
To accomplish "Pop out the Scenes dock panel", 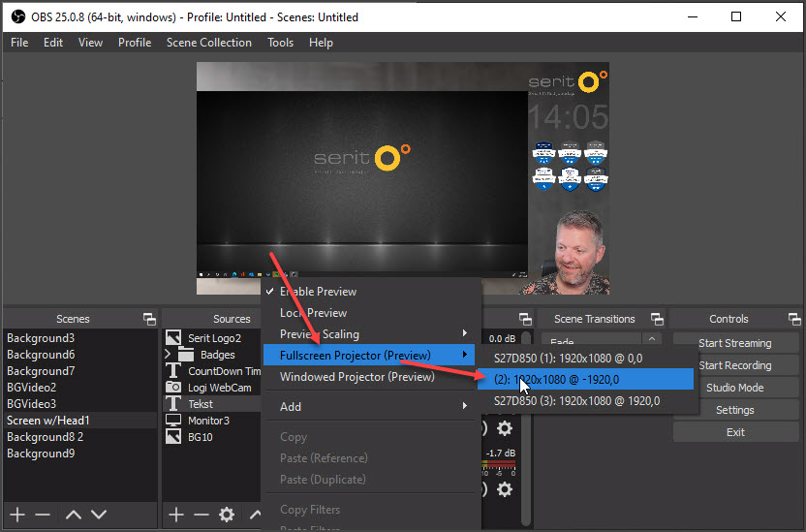I will [149, 319].
